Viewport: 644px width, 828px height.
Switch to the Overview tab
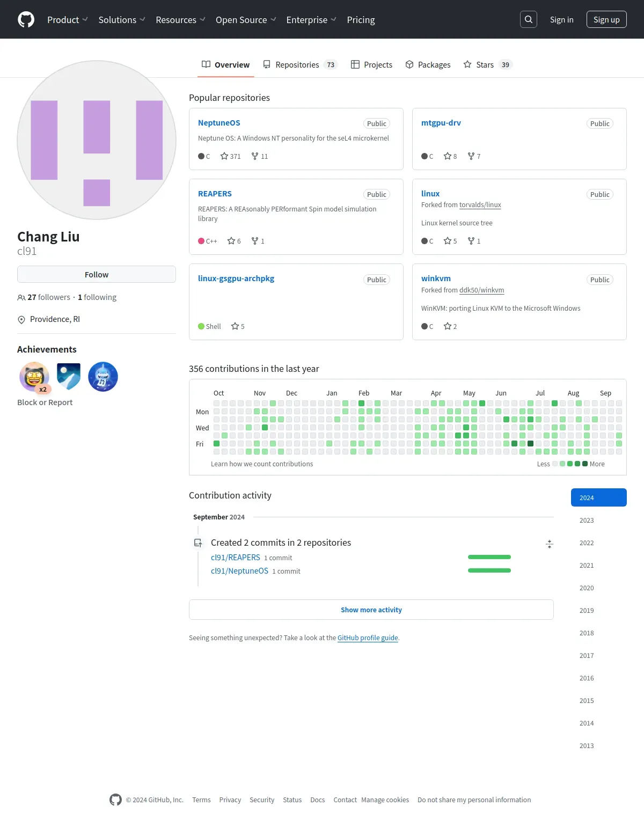tap(225, 64)
